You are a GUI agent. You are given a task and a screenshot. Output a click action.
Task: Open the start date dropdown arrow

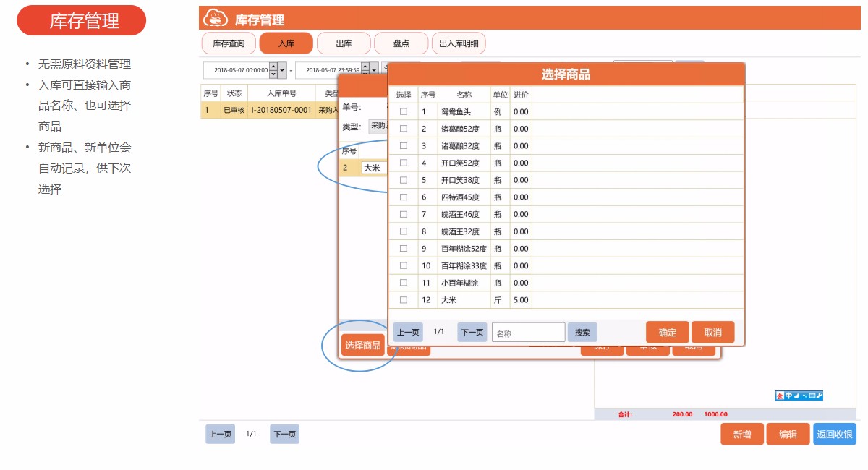click(x=282, y=70)
